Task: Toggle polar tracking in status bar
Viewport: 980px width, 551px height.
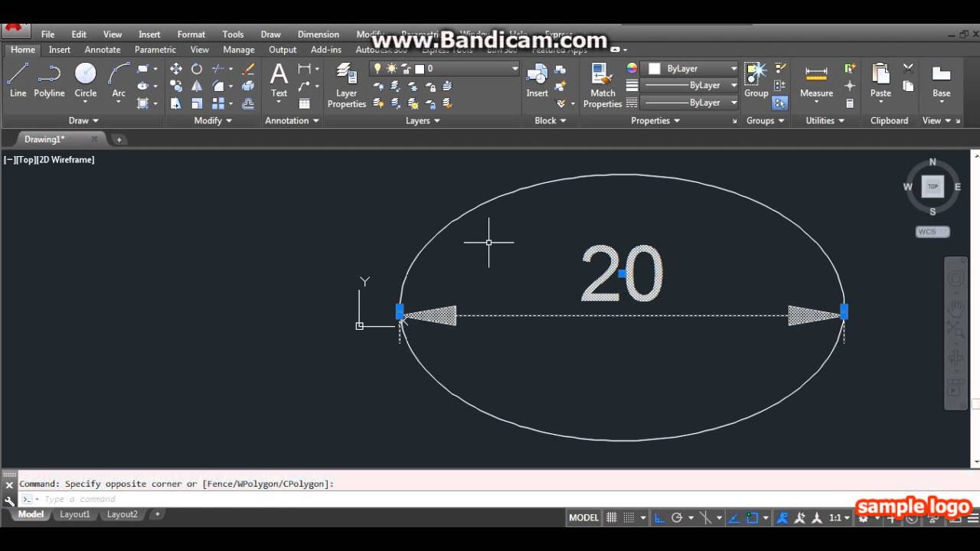Action: [677, 517]
